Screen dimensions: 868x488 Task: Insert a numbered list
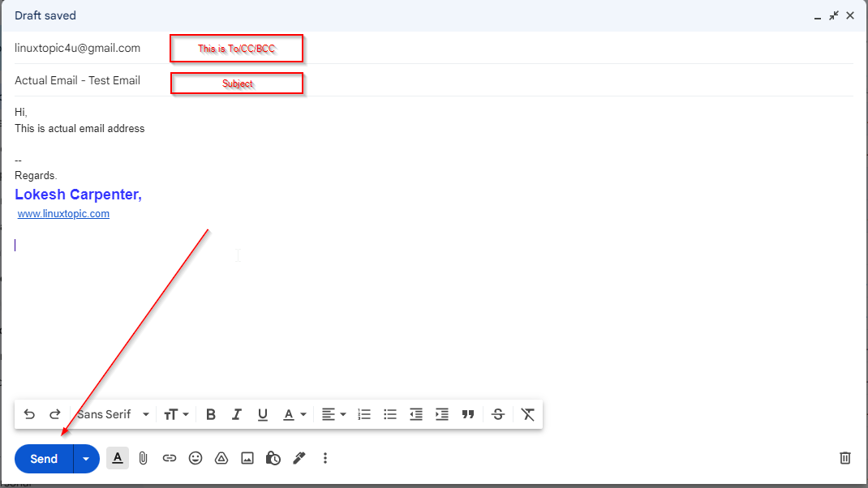coord(364,414)
